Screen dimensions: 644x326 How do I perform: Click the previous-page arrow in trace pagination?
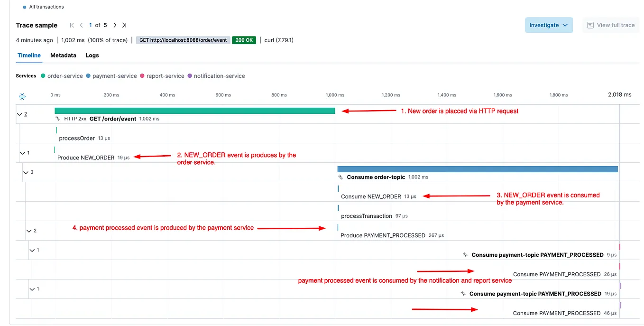tap(81, 25)
